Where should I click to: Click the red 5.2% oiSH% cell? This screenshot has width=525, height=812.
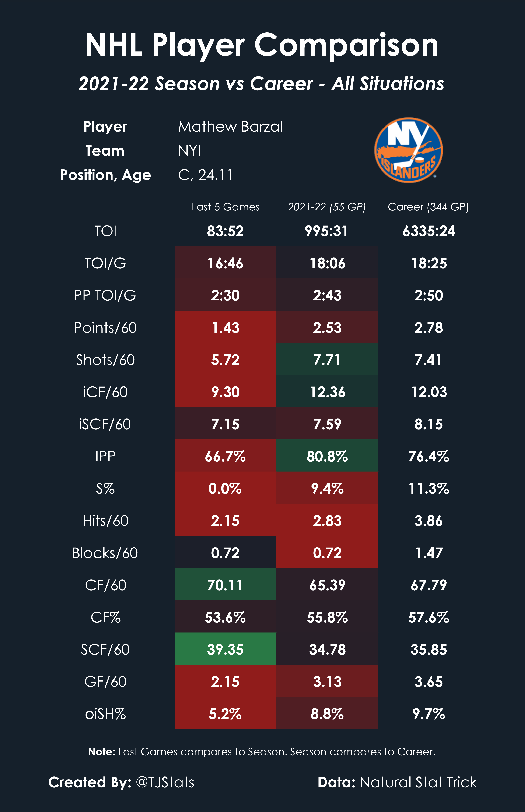point(225,713)
